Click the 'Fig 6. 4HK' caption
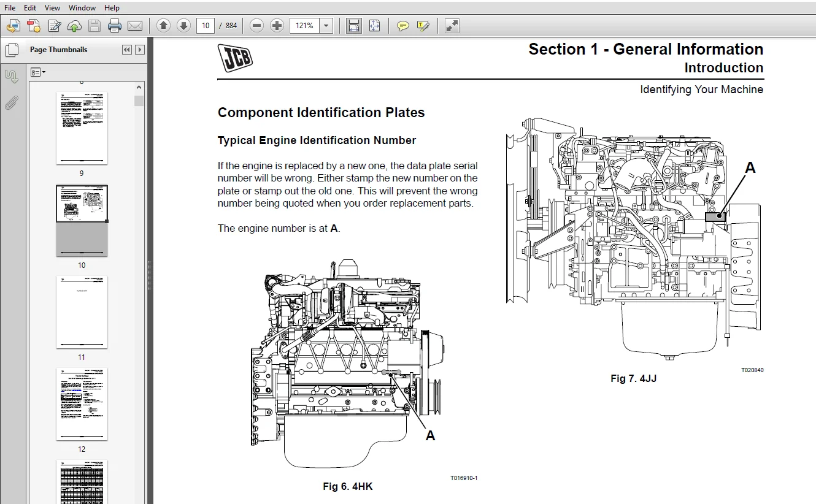 click(348, 487)
